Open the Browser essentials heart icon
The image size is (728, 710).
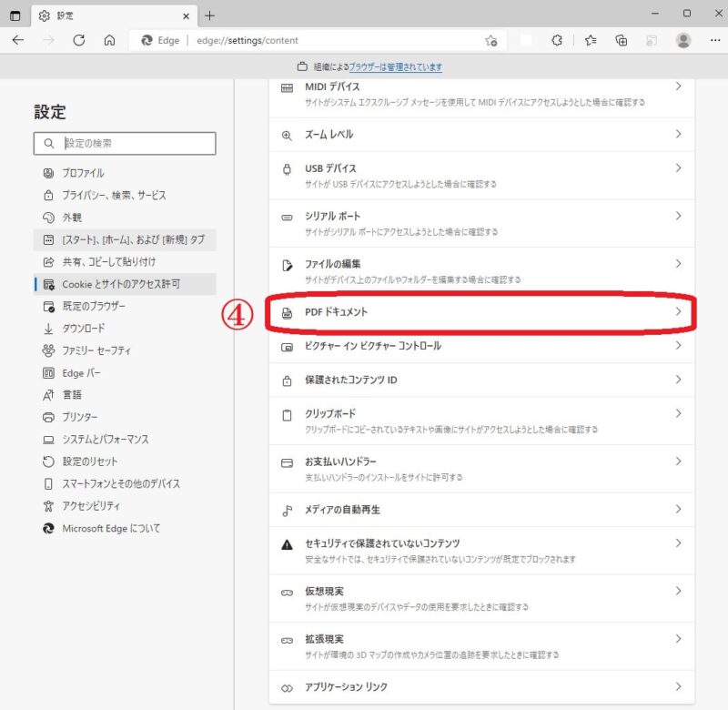(556, 40)
